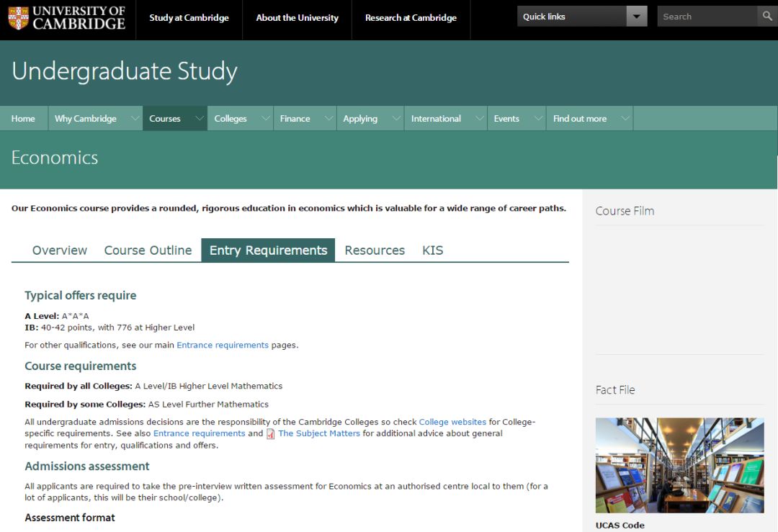Expand the Find out more chevron
The height and width of the screenshot is (532, 778).
(x=625, y=119)
